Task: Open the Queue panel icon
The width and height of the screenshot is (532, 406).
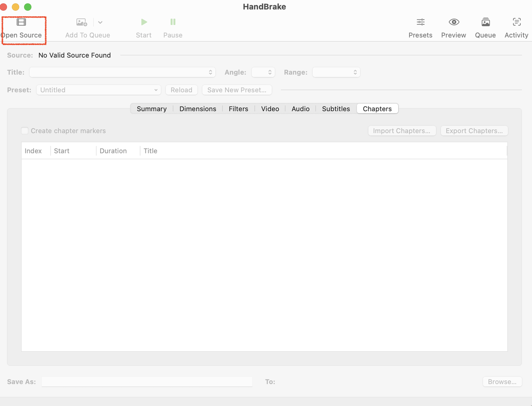Action: (485, 22)
